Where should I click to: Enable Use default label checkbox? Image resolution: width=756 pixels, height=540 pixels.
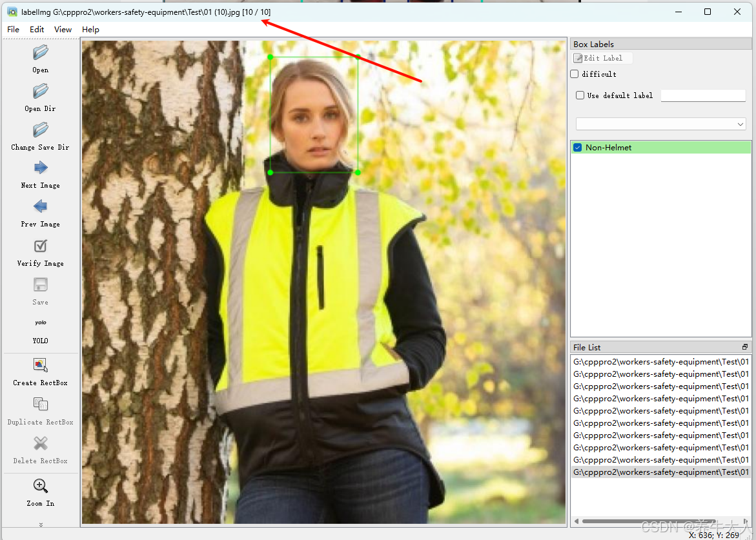(x=580, y=95)
